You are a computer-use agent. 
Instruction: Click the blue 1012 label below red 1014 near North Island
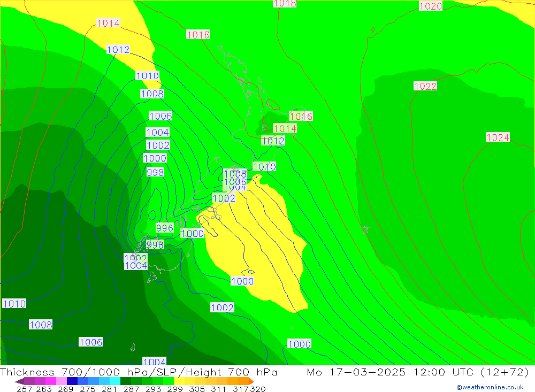point(273,141)
